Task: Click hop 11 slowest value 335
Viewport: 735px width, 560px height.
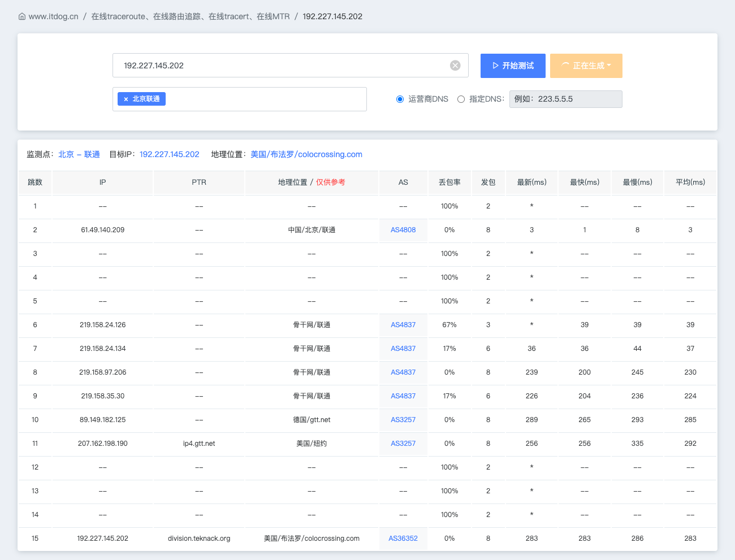Action: click(x=638, y=444)
